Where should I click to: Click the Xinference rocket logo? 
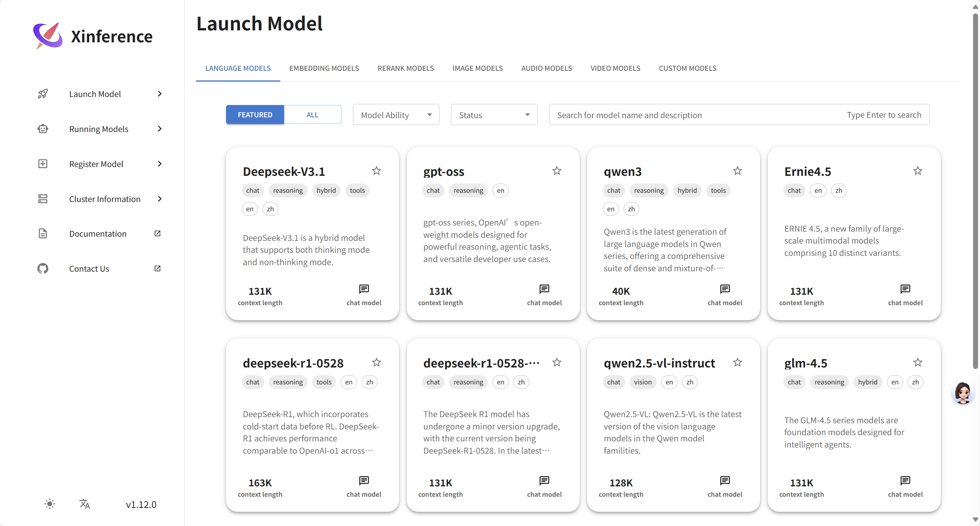coord(48,36)
